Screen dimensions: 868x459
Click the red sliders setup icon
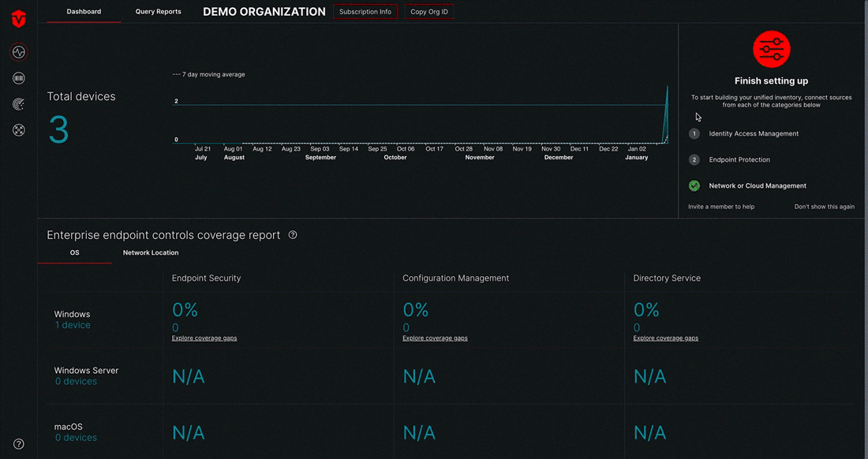click(771, 49)
